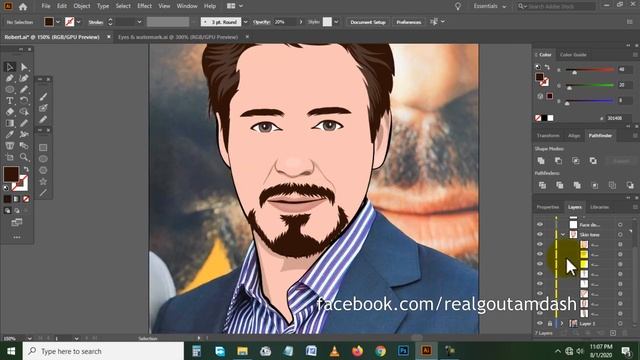Open brush definition dropdown 3 pt. Round
This screenshot has width=640, height=360.
pyautogui.click(x=245, y=22)
